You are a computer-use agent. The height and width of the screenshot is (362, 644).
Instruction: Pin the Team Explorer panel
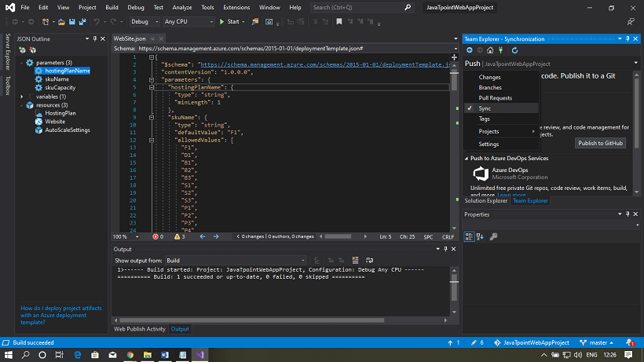point(628,38)
